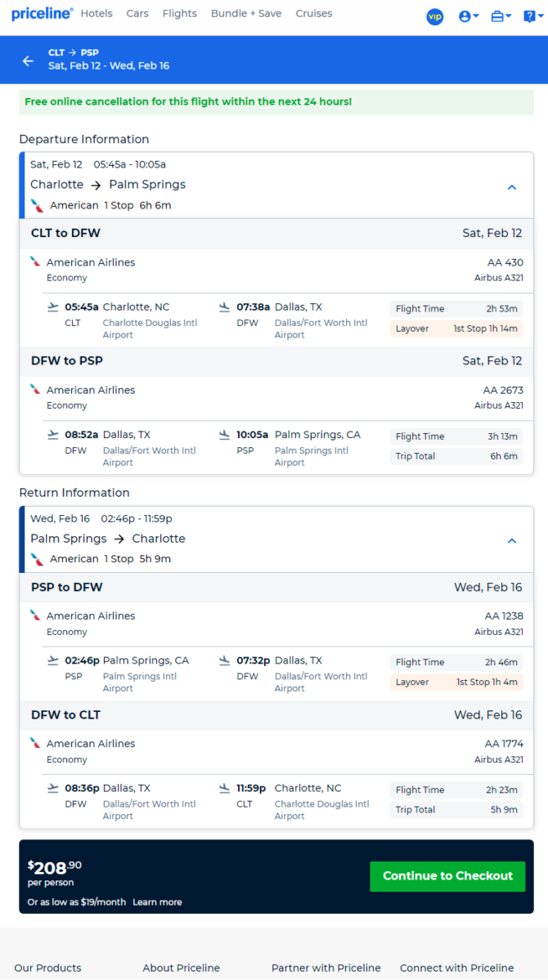
Task: Click the takeoff icon beside 05:45a Charlotte
Action: [54, 307]
